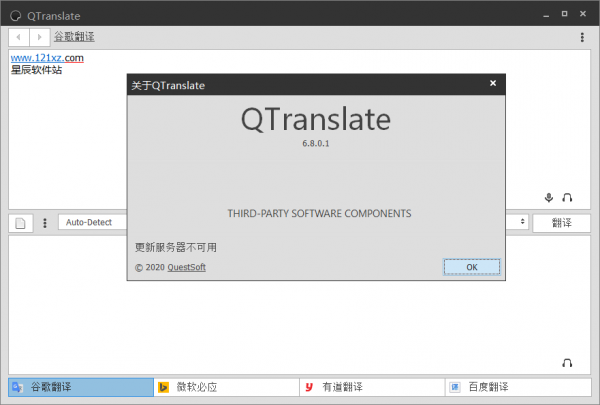The height and width of the screenshot is (405, 600).
Task: Listen to source text with headphones icon
Action: (567, 198)
